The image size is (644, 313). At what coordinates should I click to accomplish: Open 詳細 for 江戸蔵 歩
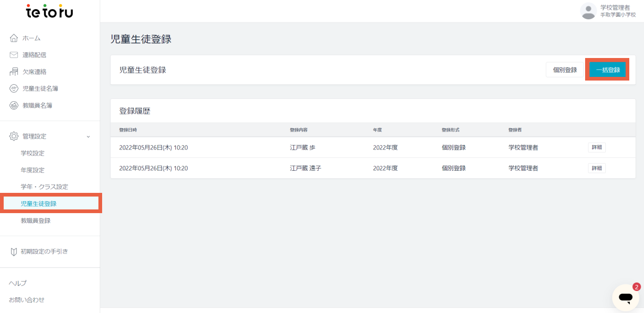(x=597, y=148)
